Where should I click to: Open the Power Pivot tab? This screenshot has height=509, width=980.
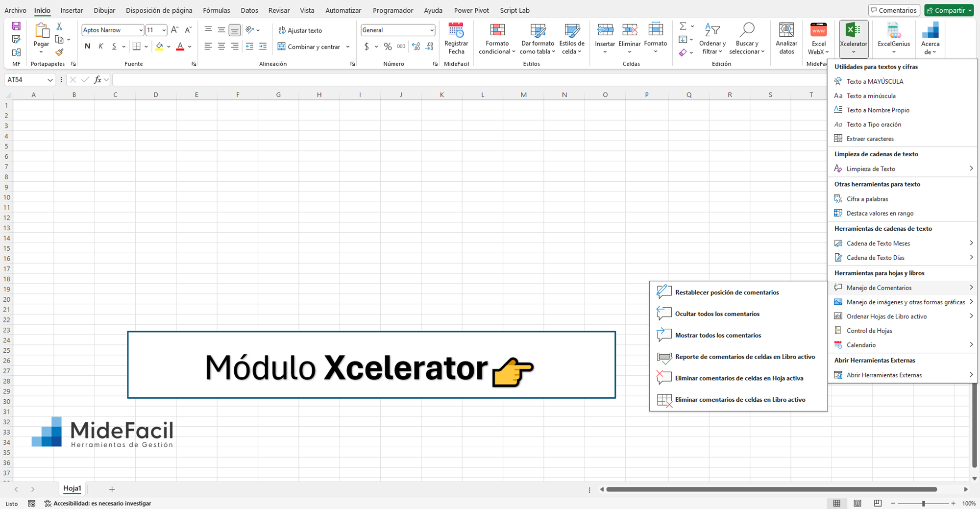471,10
